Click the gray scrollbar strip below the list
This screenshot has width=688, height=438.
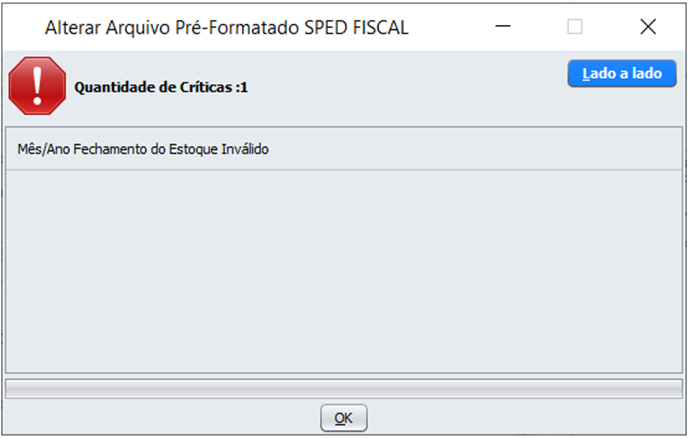coord(344,389)
